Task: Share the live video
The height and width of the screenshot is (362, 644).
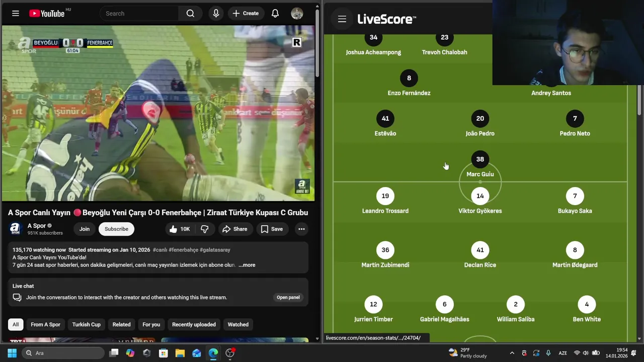Action: [234, 229]
